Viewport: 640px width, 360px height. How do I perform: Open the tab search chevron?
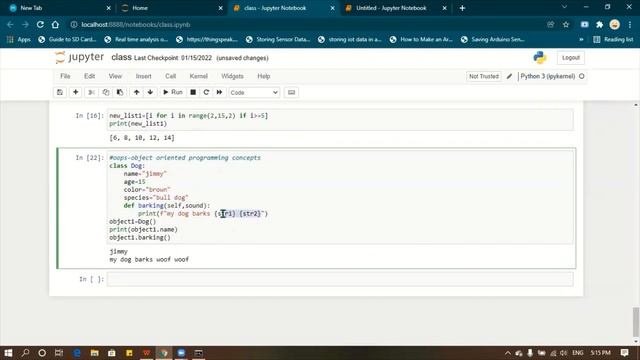coord(564,7)
